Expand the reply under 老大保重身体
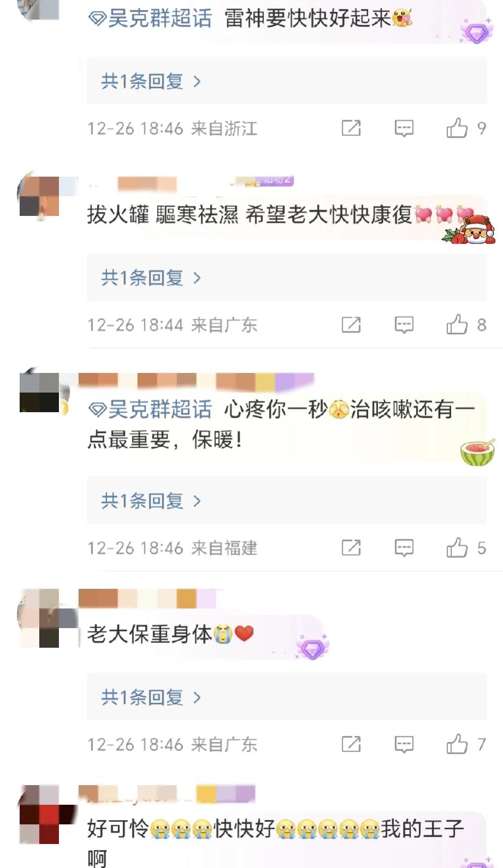503x868 pixels. click(151, 697)
